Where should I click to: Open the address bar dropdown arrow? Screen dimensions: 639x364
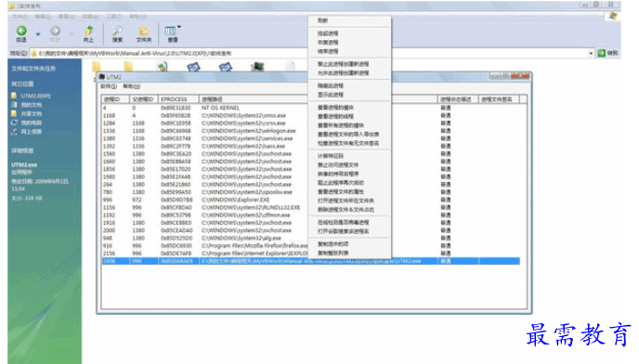[x=591, y=54]
